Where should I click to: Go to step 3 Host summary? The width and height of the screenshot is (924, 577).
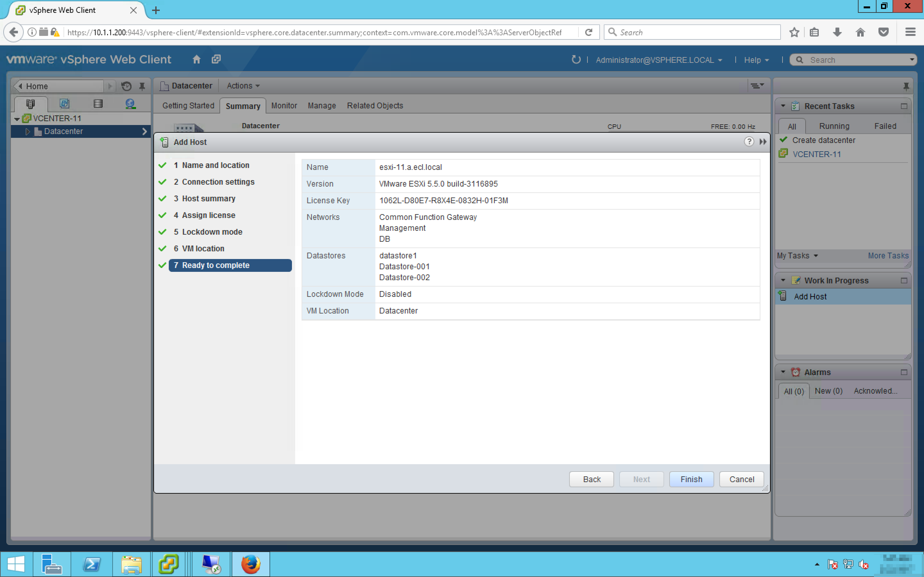click(x=209, y=198)
